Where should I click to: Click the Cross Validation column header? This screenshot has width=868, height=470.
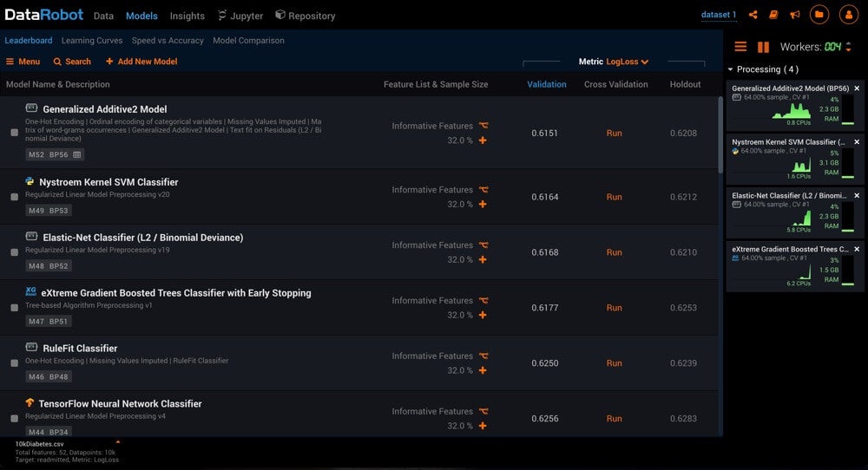click(x=615, y=85)
